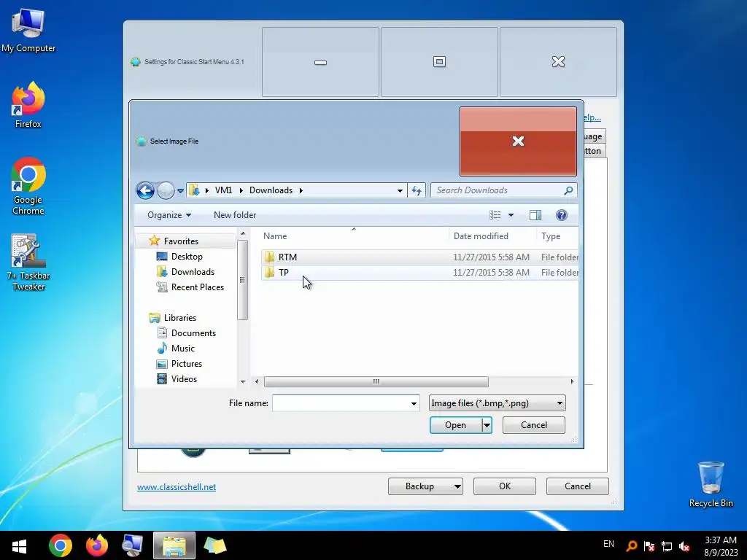Click the refresh button by address bar
The height and width of the screenshot is (560, 747).
(x=417, y=190)
